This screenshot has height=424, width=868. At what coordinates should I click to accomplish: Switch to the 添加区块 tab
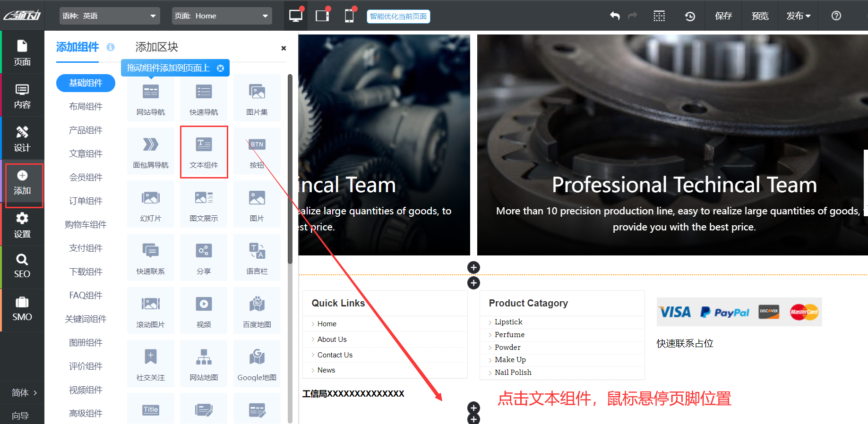pyautogui.click(x=156, y=47)
